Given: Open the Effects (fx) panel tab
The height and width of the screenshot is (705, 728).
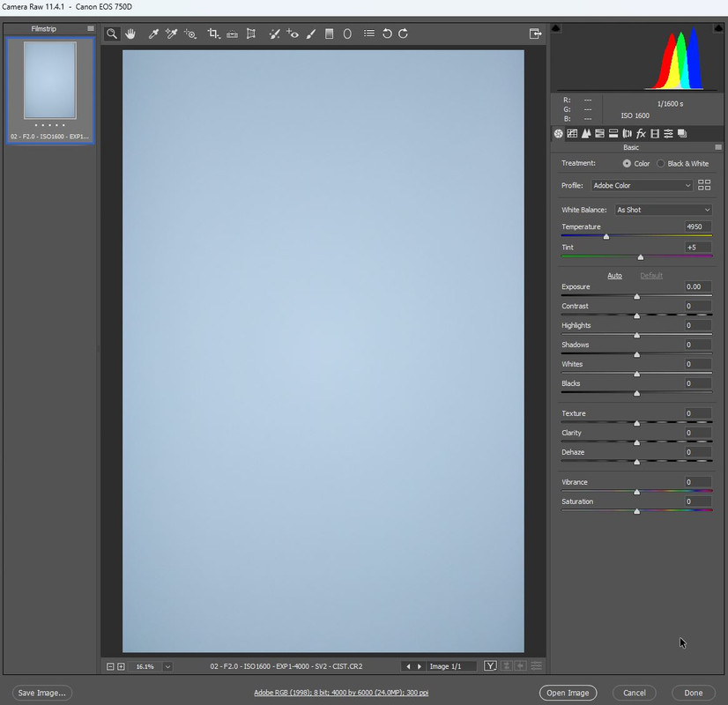Looking at the screenshot, I should point(641,134).
